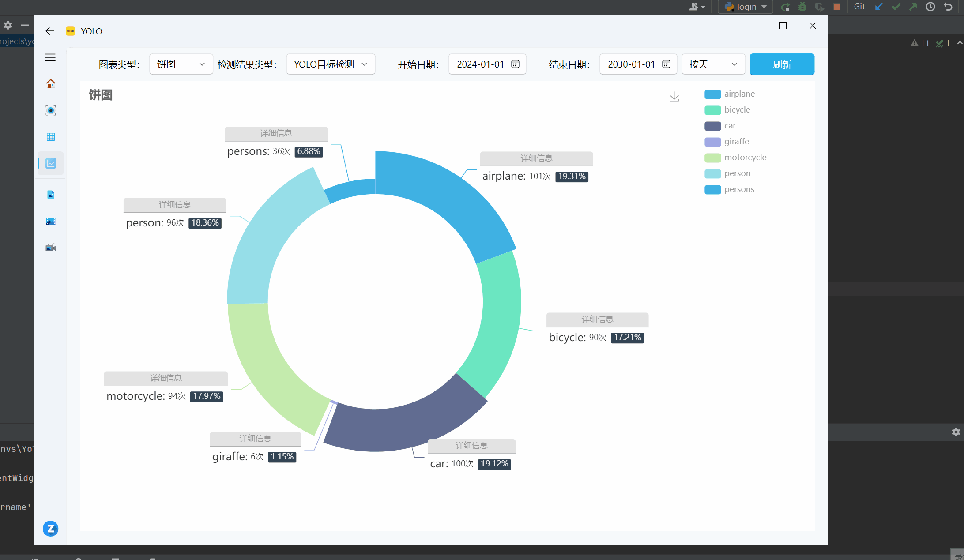
Task: Expand the chart type dropdown 饼图
Action: click(181, 64)
